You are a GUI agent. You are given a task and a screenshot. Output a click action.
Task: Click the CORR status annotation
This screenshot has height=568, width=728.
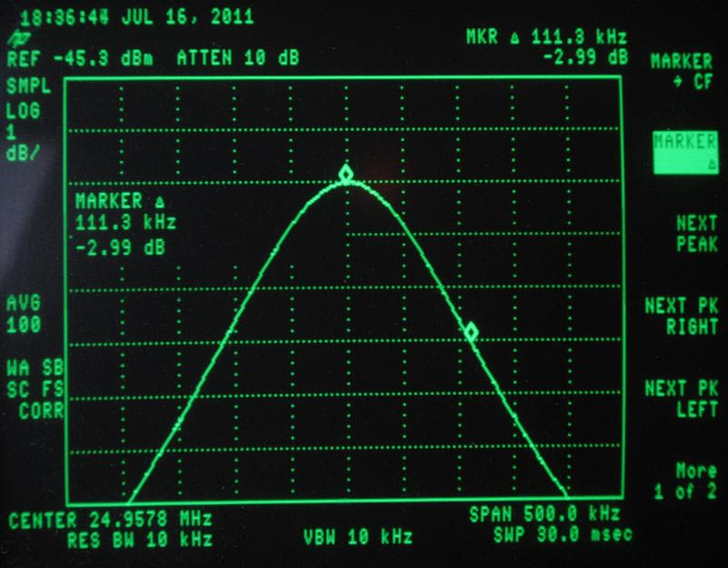[41, 411]
